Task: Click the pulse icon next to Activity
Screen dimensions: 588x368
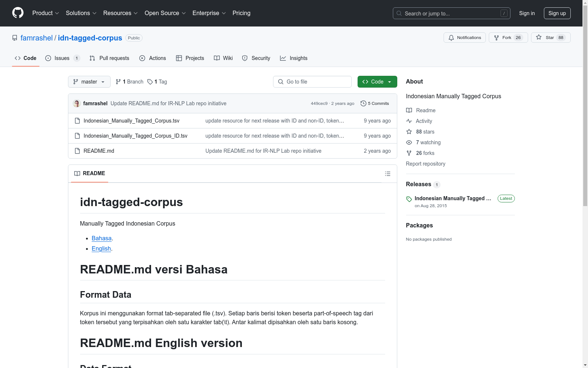Action: coord(409,121)
